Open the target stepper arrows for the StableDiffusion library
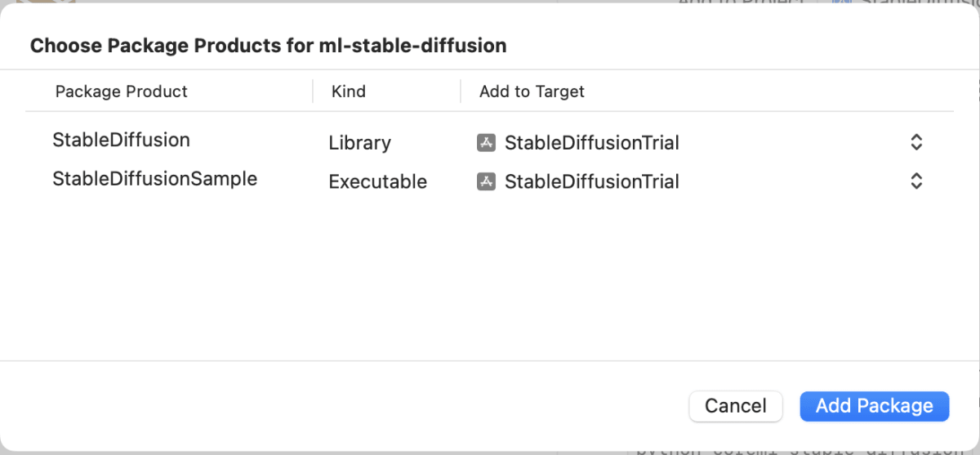 pyautogui.click(x=916, y=142)
